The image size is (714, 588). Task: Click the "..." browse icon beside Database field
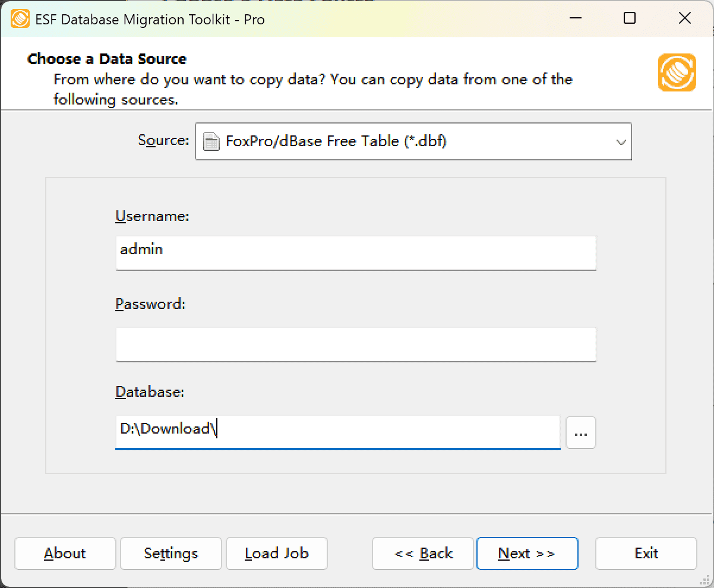[x=580, y=432]
